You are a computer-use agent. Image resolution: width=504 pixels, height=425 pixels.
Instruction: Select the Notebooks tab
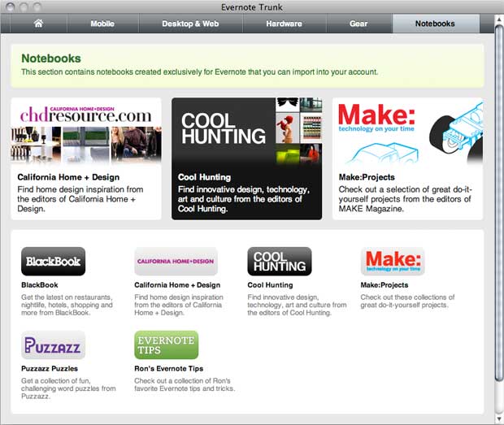tap(435, 24)
